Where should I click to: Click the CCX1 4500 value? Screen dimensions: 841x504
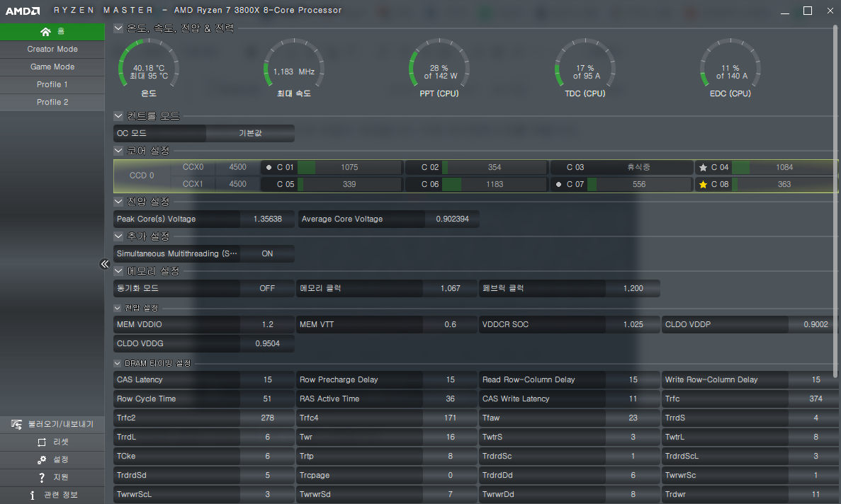237,184
